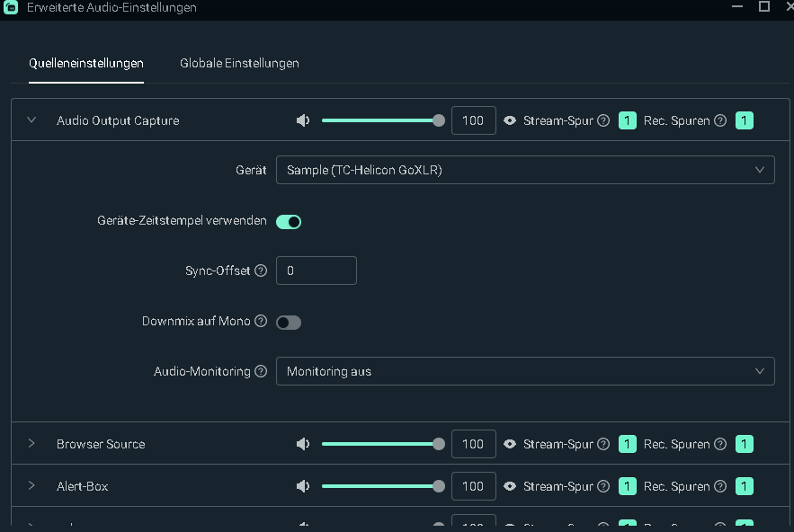This screenshot has height=532, width=794.
Task: Click the Audio Output Capture volume slider
Action: point(379,120)
